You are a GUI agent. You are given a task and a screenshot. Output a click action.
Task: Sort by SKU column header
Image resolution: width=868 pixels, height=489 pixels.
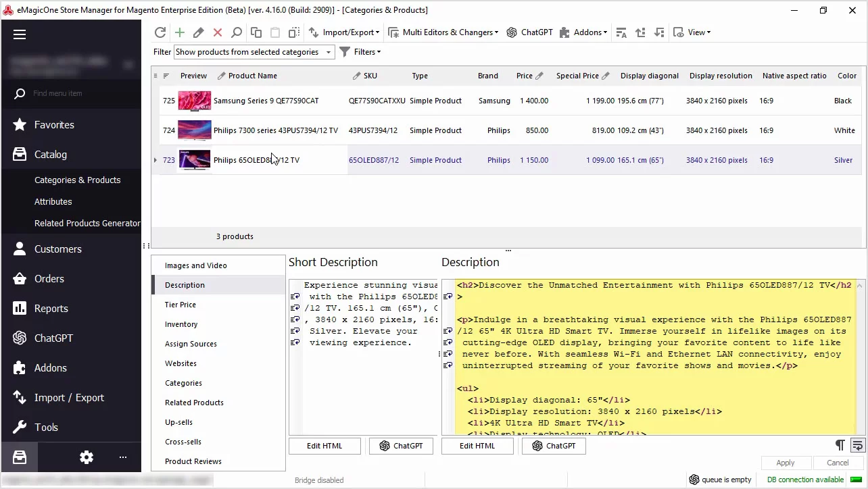(x=370, y=76)
